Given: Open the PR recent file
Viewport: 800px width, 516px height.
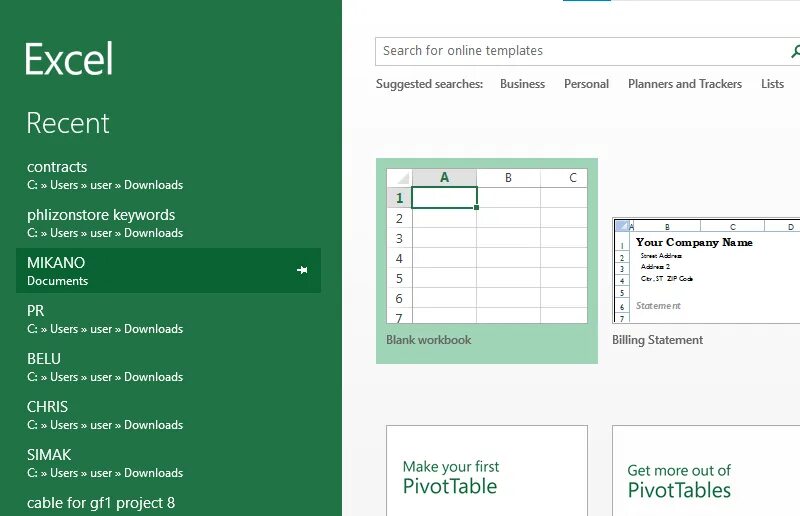Looking at the screenshot, I should (168, 320).
